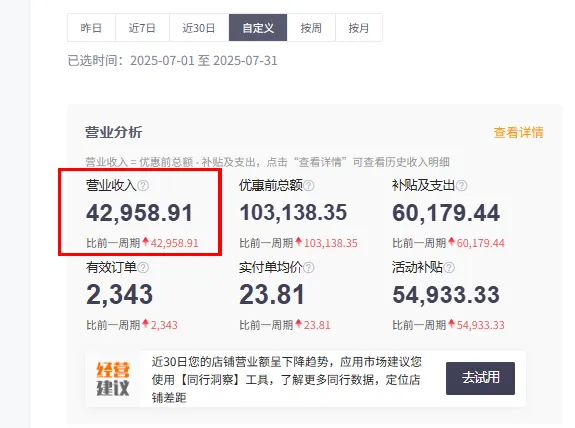Click the 实付单均价 value 23.81
Image resolution: width=575 pixels, height=428 pixels.
click(x=272, y=295)
